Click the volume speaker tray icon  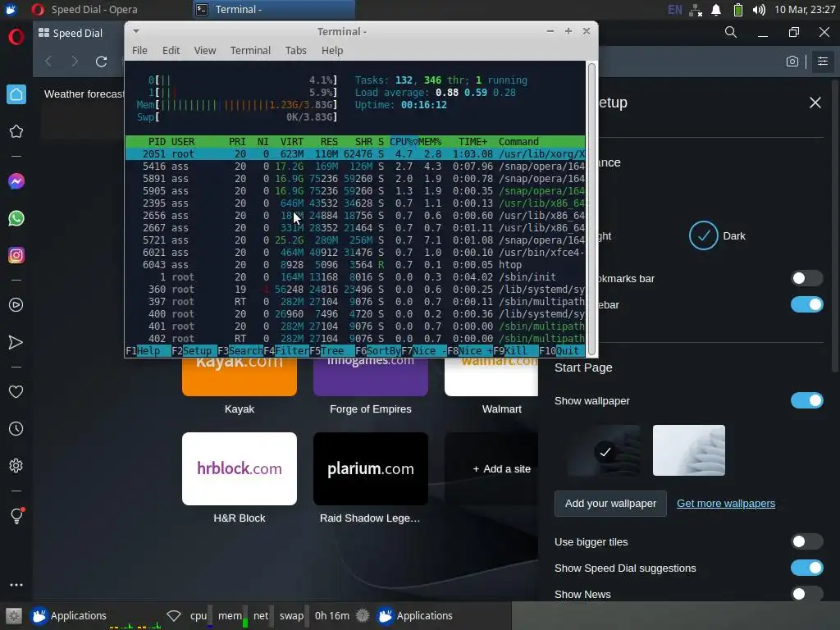759,10
